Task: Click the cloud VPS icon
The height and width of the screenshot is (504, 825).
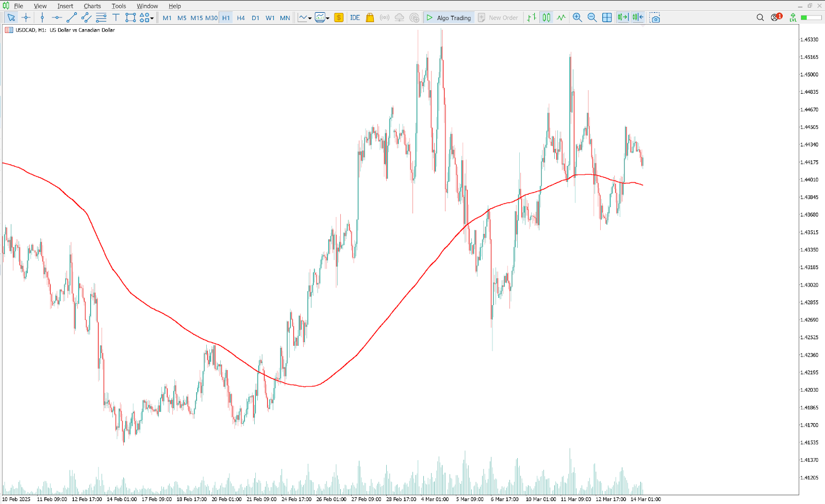Action: click(x=400, y=18)
